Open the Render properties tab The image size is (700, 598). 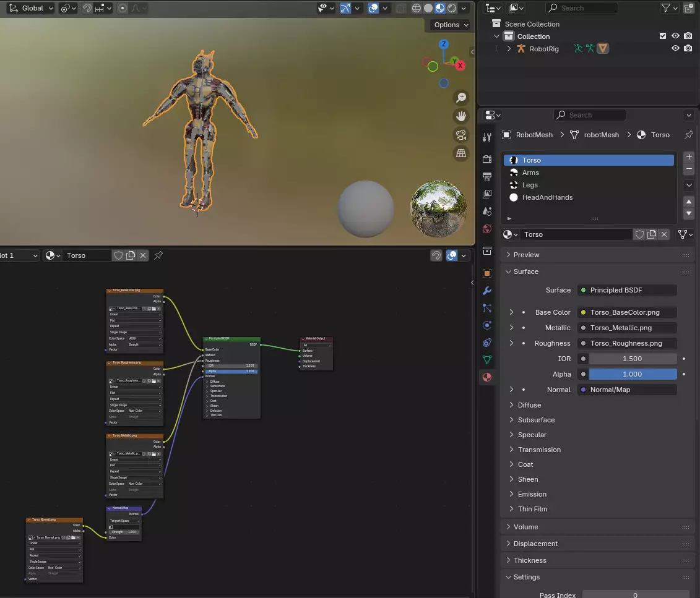point(487,159)
